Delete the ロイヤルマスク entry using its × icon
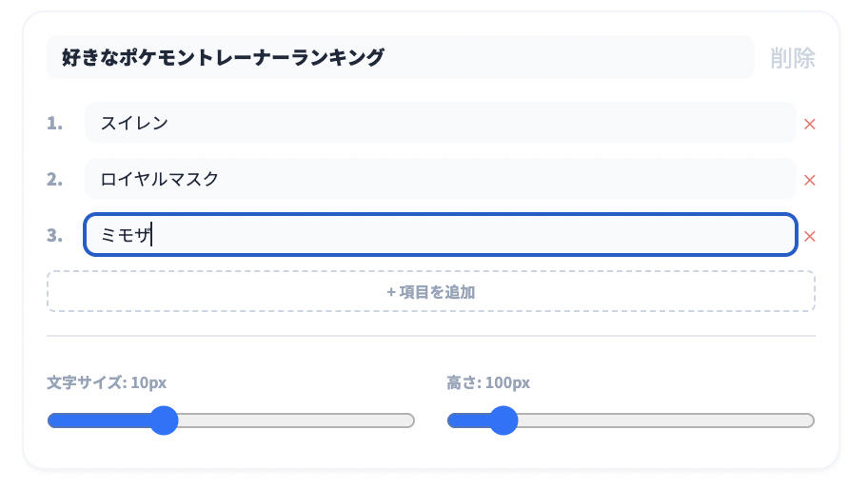The width and height of the screenshot is (868, 489). [x=810, y=180]
